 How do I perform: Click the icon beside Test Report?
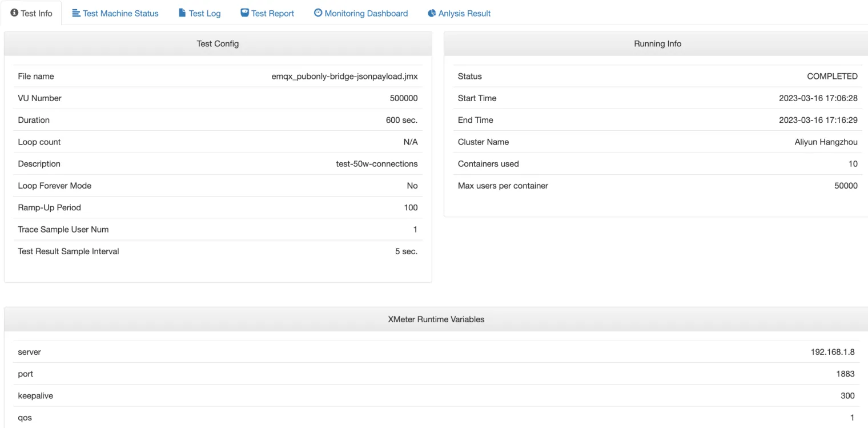[x=244, y=13]
